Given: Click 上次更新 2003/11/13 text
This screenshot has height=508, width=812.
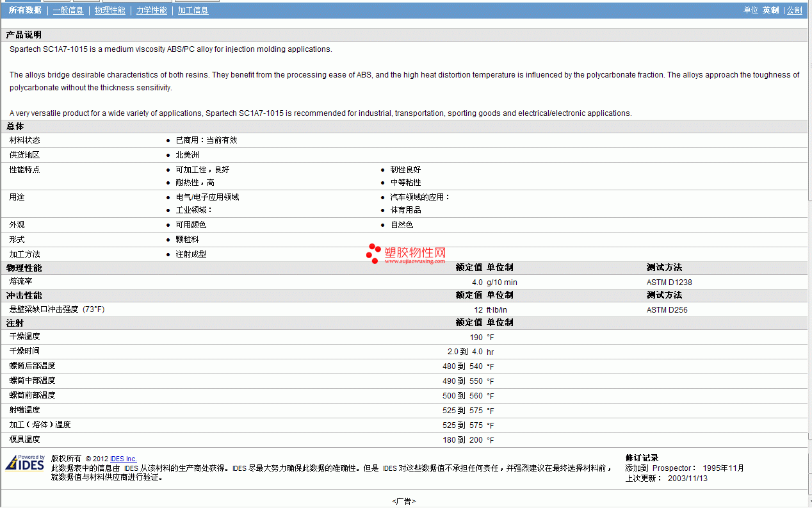Looking at the screenshot, I should [x=666, y=478].
